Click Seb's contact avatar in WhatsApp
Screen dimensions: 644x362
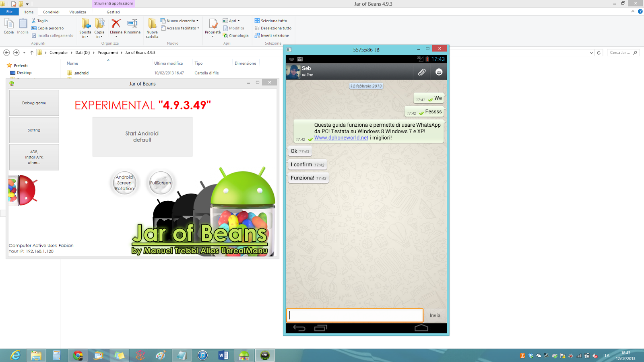coord(293,72)
